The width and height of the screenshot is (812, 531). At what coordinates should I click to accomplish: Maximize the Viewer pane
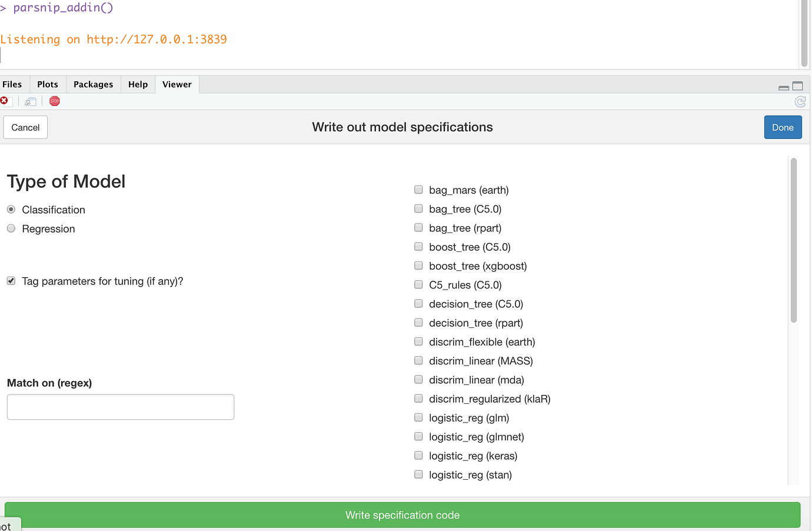point(798,85)
